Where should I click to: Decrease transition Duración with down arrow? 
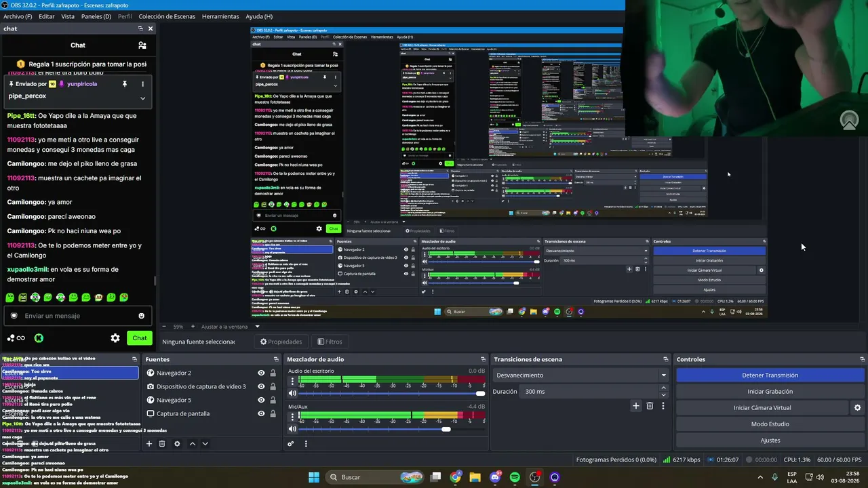pyautogui.click(x=663, y=394)
